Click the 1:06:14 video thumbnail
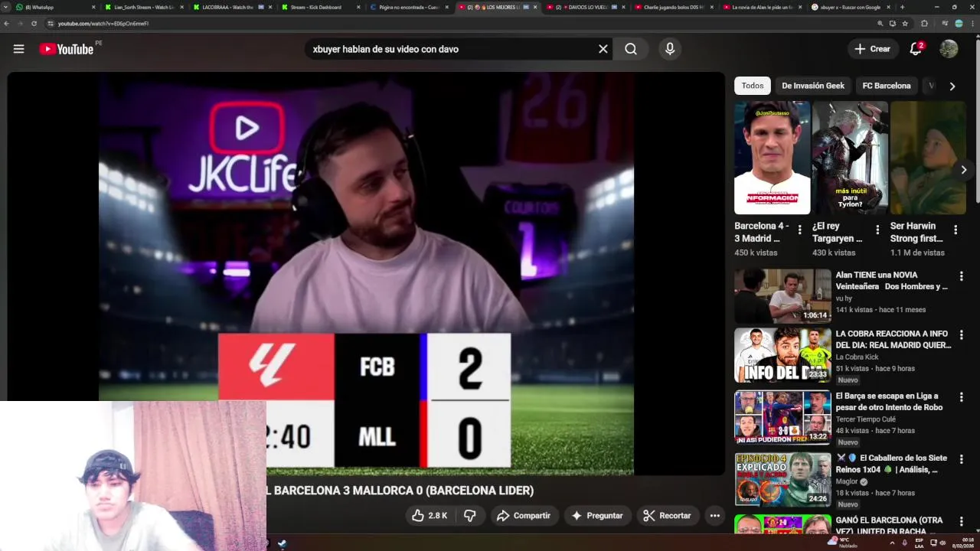 point(782,295)
